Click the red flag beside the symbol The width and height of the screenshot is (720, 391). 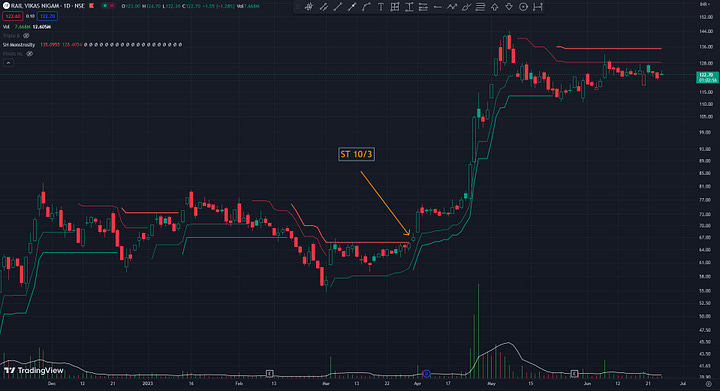(92, 6)
